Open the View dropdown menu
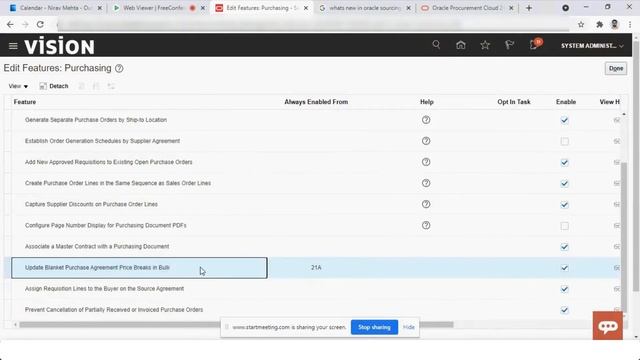The image size is (640, 360). [x=18, y=86]
